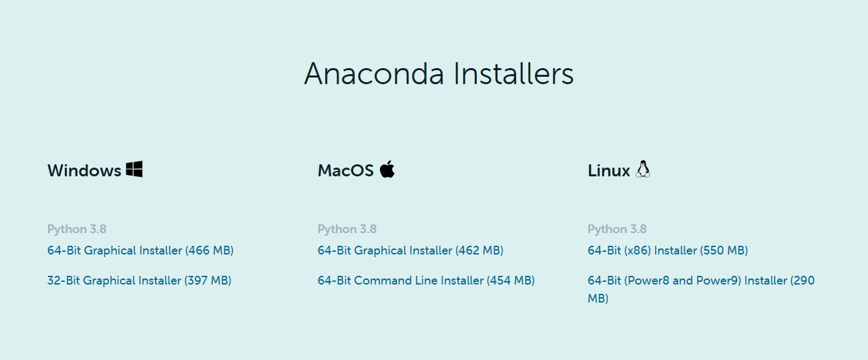Download the Windows 64-Bit Graphical Installer
Image resolution: width=868 pixels, height=360 pixels.
coord(140,250)
